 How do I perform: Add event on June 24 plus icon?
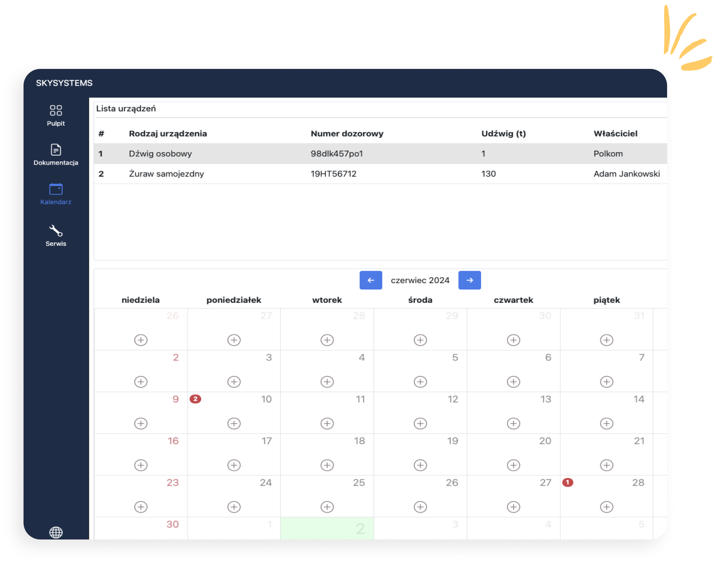234,507
